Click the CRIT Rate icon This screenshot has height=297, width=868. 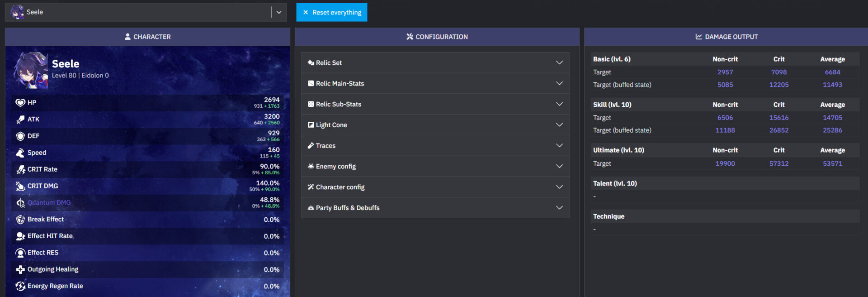point(20,170)
